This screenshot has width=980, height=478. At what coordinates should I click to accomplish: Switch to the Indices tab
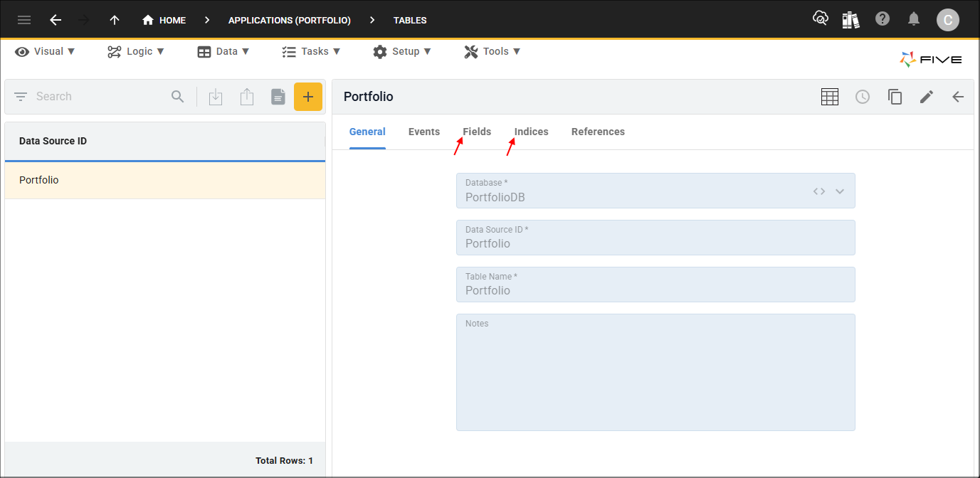[x=531, y=131]
